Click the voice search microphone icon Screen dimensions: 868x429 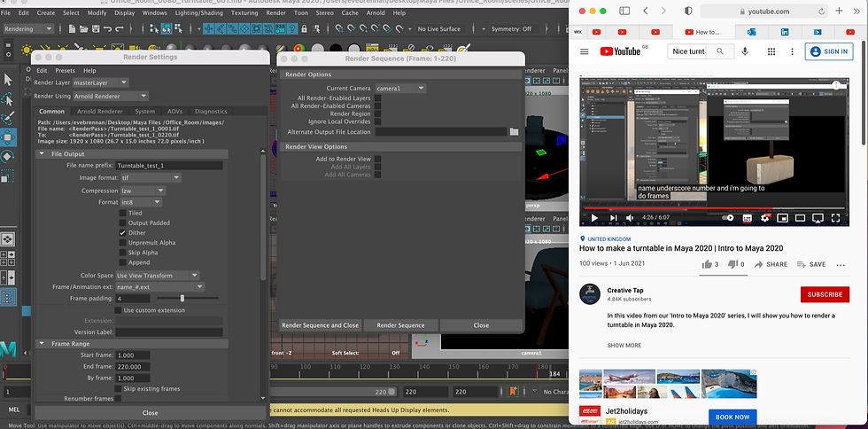745,51
